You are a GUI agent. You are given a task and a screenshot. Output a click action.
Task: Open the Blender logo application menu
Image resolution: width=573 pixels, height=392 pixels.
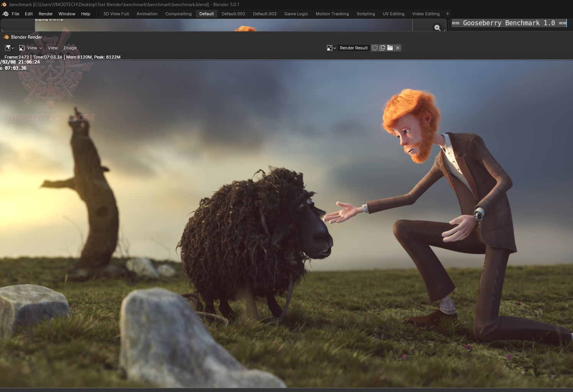click(5, 14)
